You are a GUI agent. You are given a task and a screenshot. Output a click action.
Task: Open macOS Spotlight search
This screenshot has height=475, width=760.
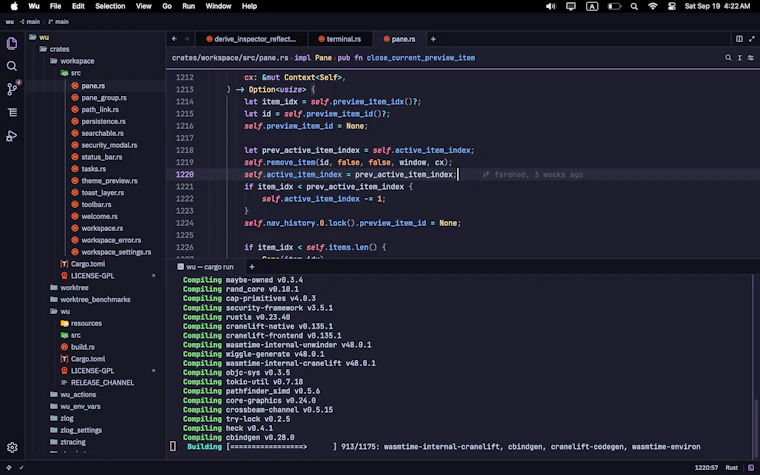pyautogui.click(x=634, y=6)
